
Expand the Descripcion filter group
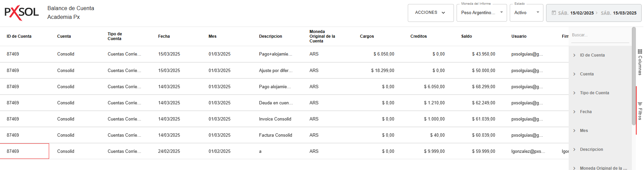pos(574,149)
